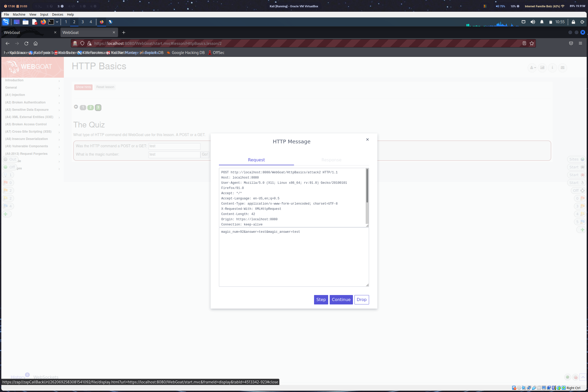Click the request body text area
Image resolution: width=588 pixels, height=392 pixels.
pyautogui.click(x=293, y=257)
